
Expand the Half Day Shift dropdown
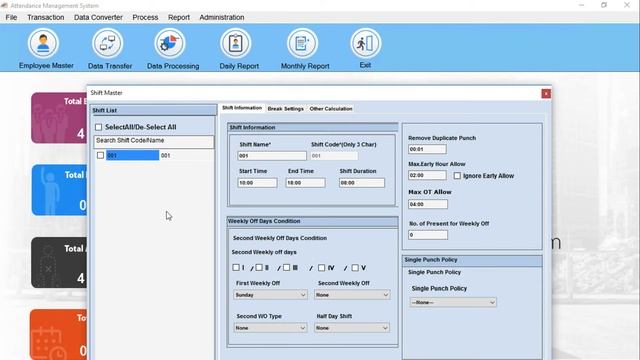(x=352, y=328)
